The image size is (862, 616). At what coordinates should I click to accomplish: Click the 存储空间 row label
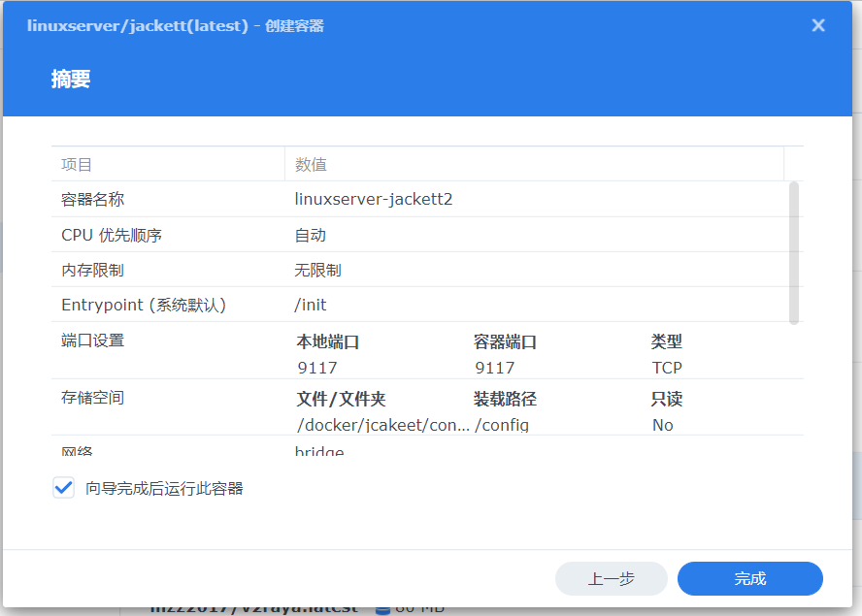93,398
